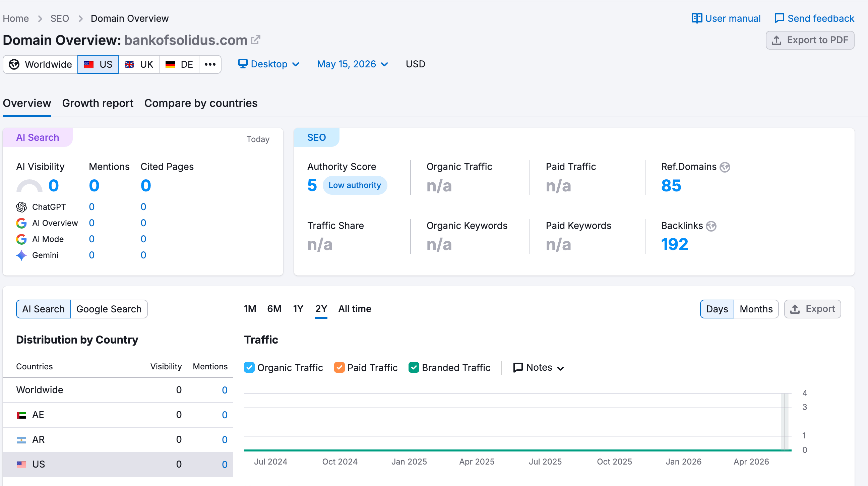Click the Authority Score value 5
The width and height of the screenshot is (868, 486).
point(312,185)
